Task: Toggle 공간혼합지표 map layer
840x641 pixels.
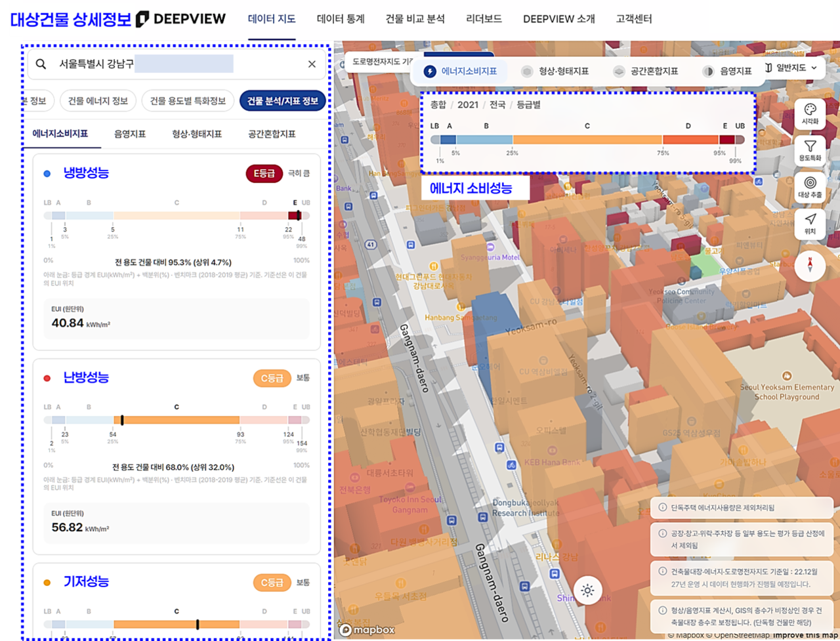Action: tap(646, 72)
